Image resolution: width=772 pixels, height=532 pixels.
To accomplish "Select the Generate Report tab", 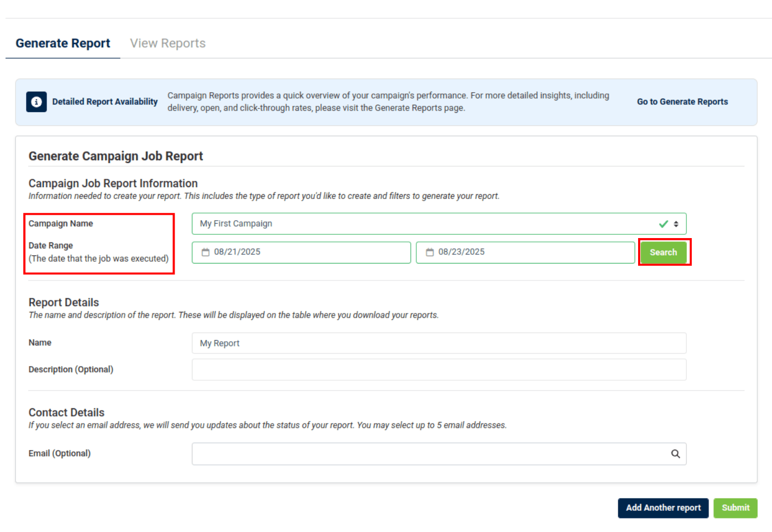I will click(63, 43).
